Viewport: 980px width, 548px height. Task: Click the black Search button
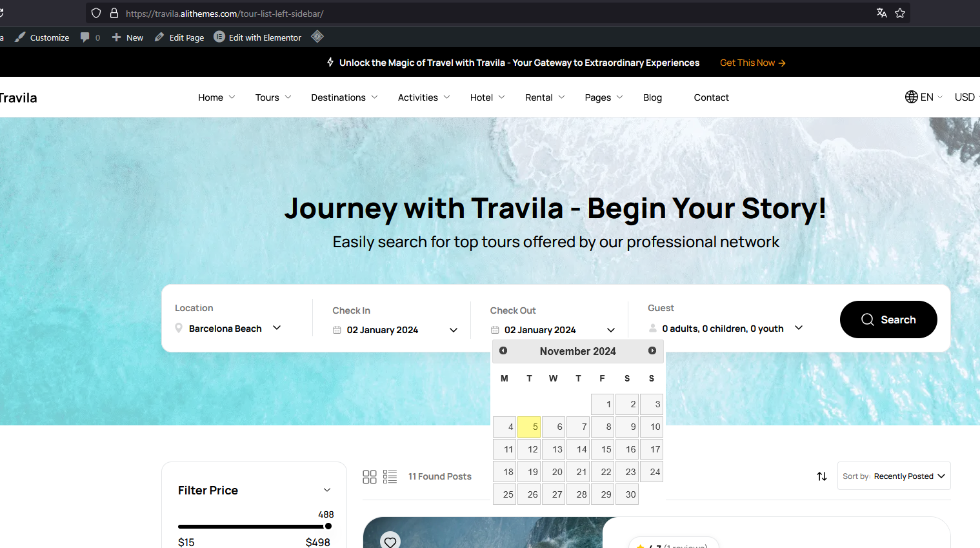888,320
